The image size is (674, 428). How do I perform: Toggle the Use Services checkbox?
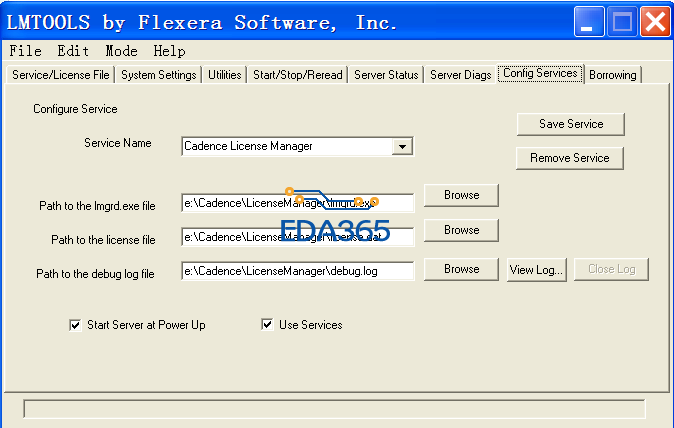coord(267,324)
